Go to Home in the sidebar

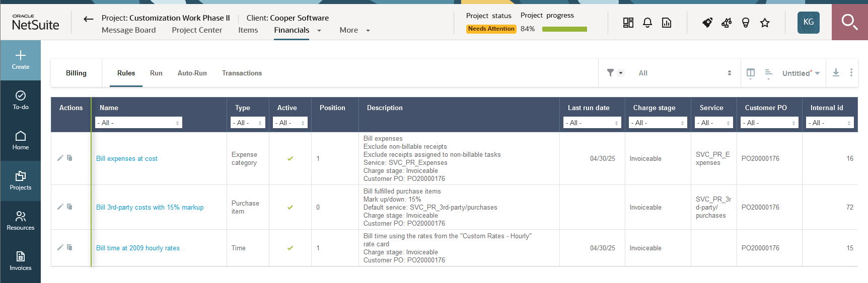tap(21, 141)
